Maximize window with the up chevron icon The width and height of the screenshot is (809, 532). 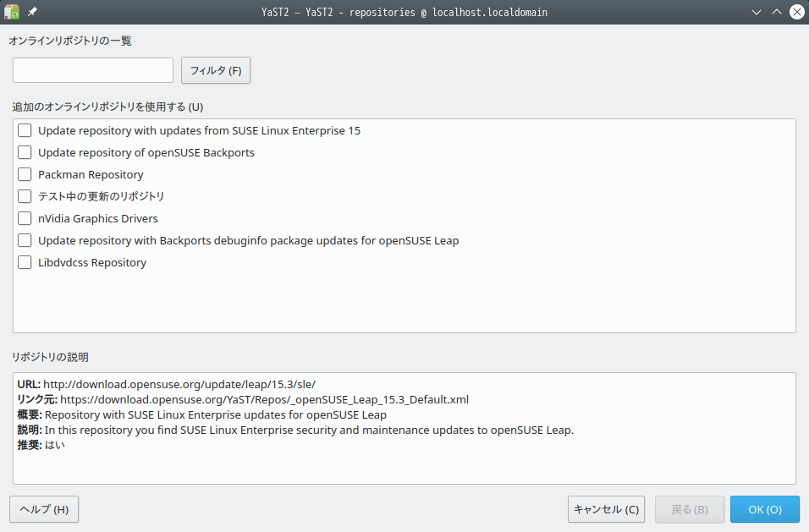coord(777,12)
